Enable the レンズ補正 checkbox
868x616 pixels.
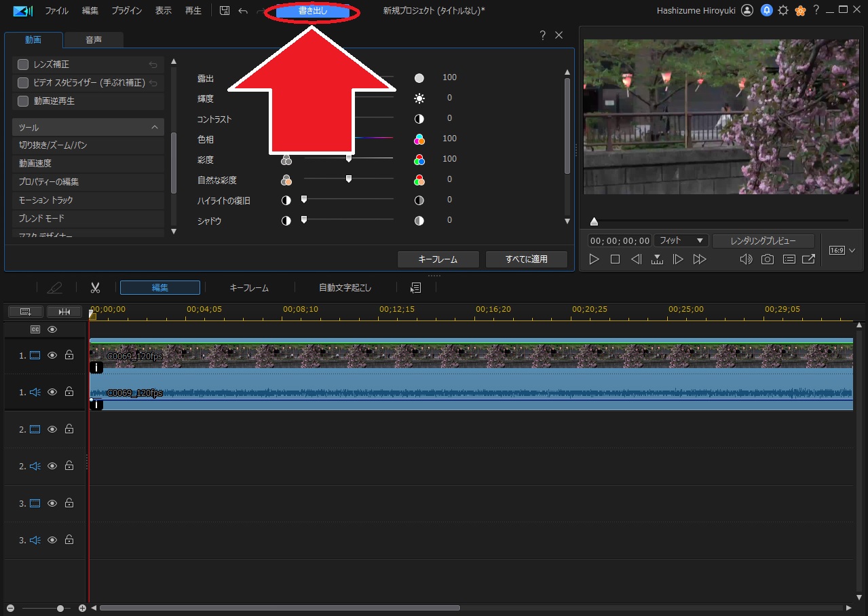[x=23, y=65]
